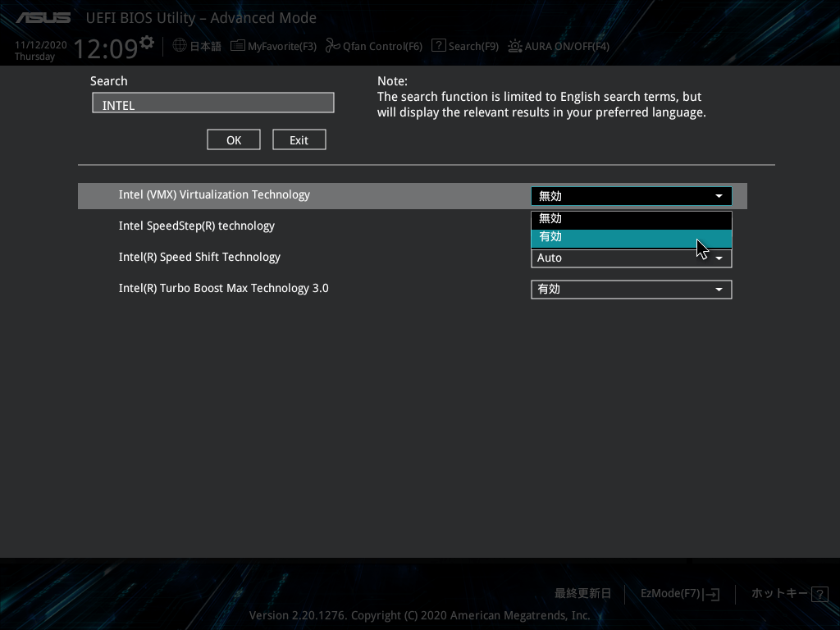This screenshot has width=840, height=630.
Task: Click the 12:09 clock display
Action: point(106,48)
